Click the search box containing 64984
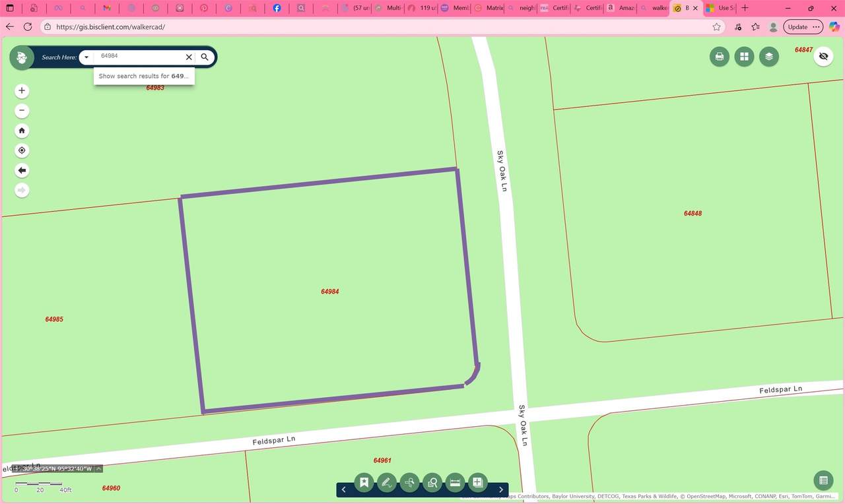Viewport: 845px width, 504px height. pos(140,57)
